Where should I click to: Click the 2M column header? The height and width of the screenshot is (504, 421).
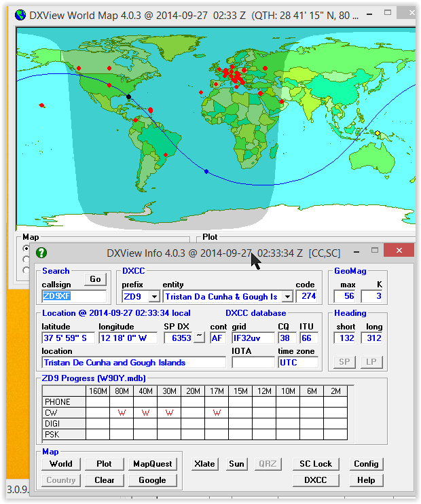point(336,391)
